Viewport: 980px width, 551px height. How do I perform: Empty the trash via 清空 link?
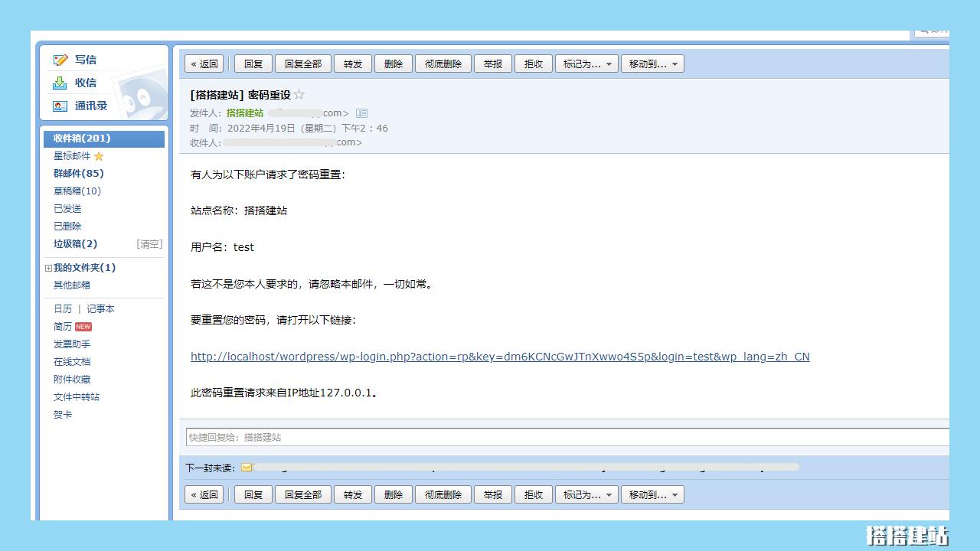click(x=149, y=243)
